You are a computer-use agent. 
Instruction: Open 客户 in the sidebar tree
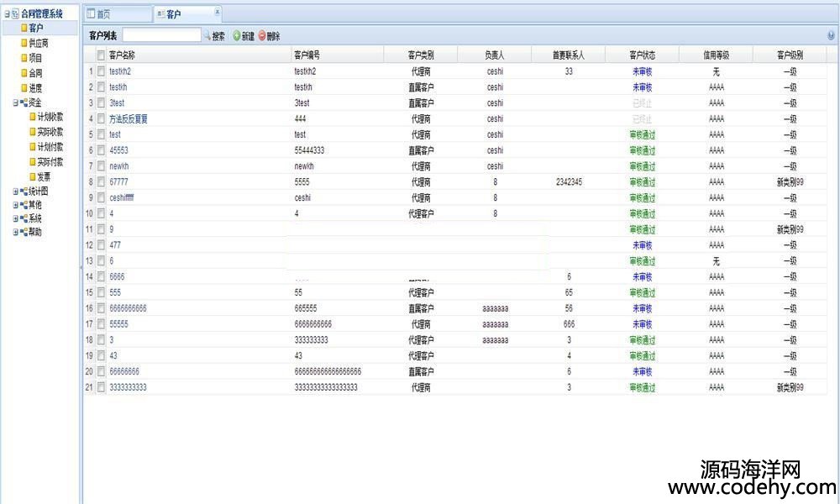coord(36,28)
